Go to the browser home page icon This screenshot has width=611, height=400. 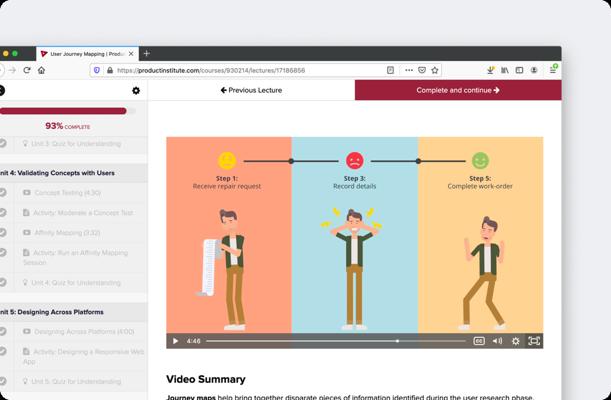[42, 70]
